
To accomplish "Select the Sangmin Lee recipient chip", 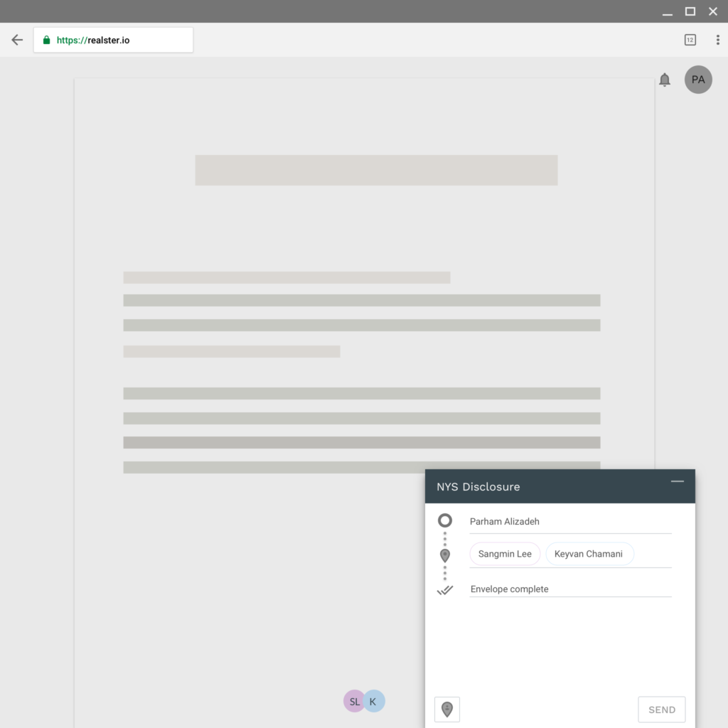I will 505,554.
